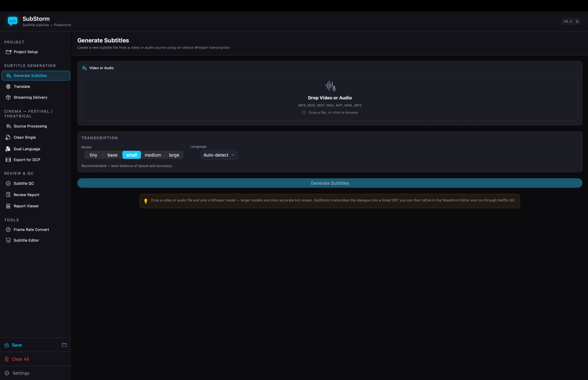The height and width of the screenshot is (380, 588).
Task: Click the 'Recommended — best balance' hint text
Action: [127, 166]
